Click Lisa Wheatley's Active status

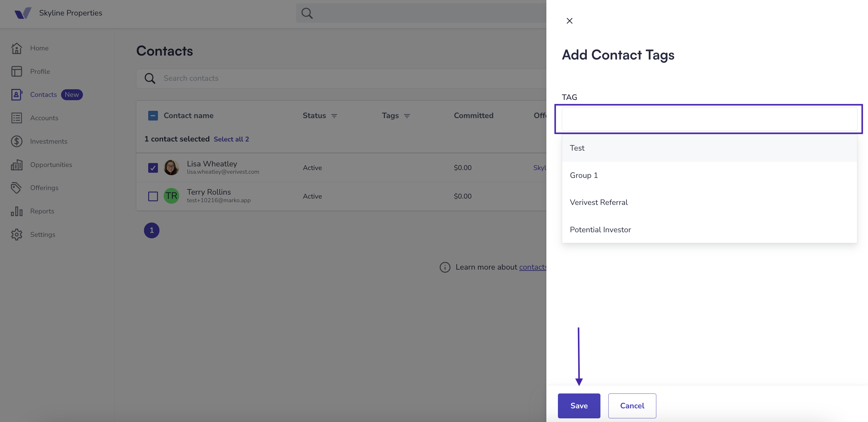[x=312, y=168]
